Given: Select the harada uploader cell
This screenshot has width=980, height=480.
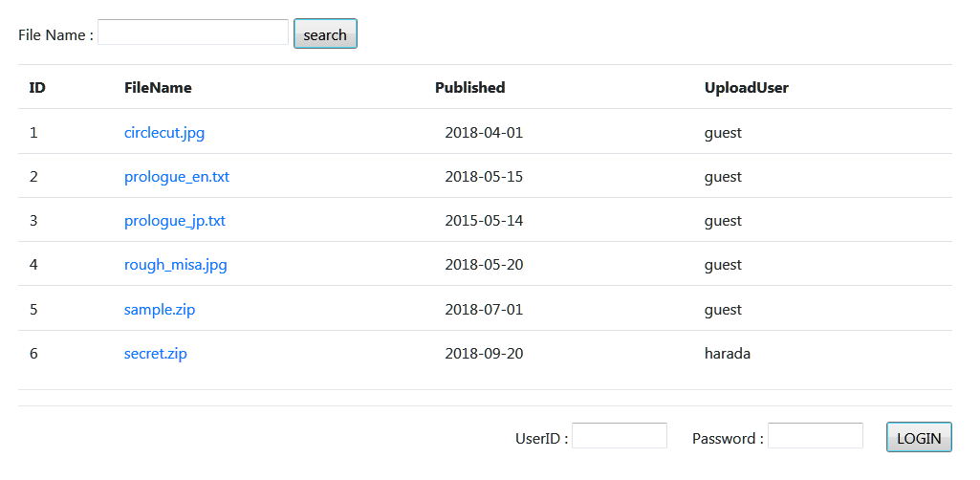Looking at the screenshot, I should point(728,354).
